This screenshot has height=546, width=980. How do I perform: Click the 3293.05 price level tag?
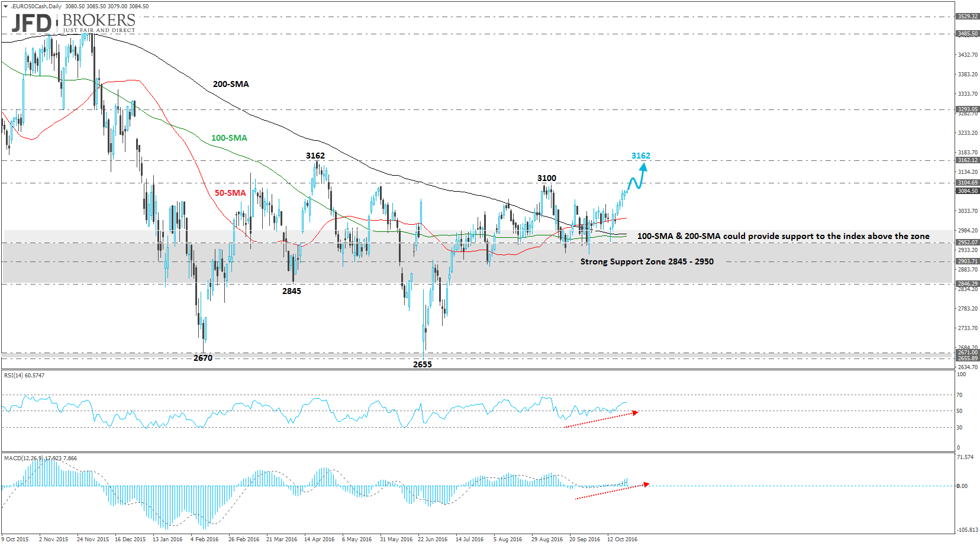(x=968, y=109)
